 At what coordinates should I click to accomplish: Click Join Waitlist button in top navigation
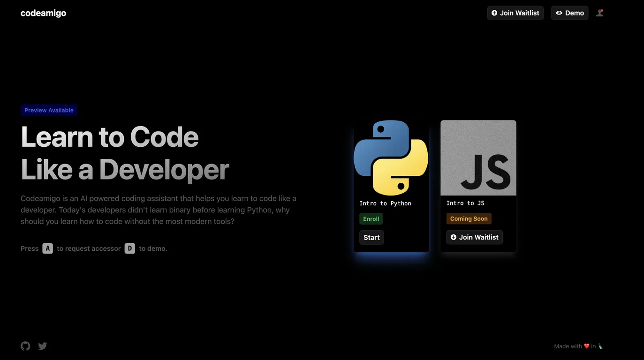[x=515, y=13]
